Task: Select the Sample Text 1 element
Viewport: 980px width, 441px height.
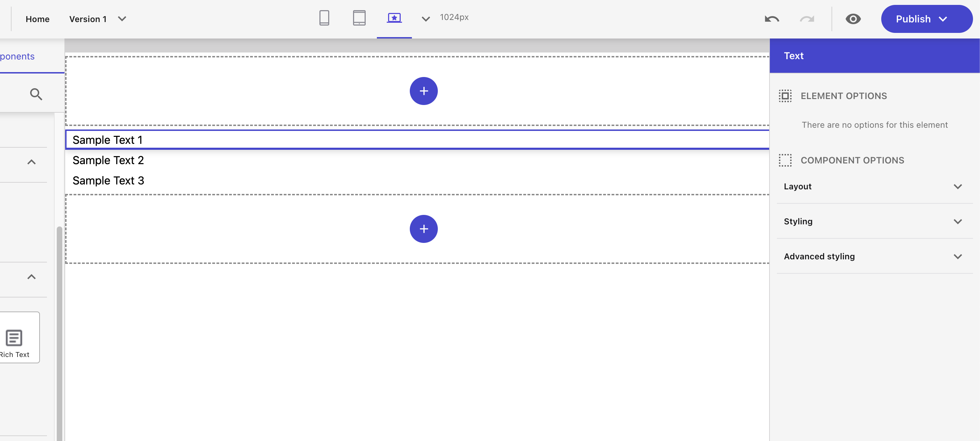Action: coord(417,140)
